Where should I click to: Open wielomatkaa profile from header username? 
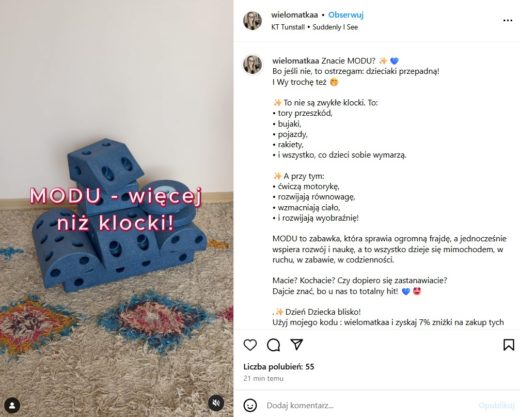(x=294, y=15)
